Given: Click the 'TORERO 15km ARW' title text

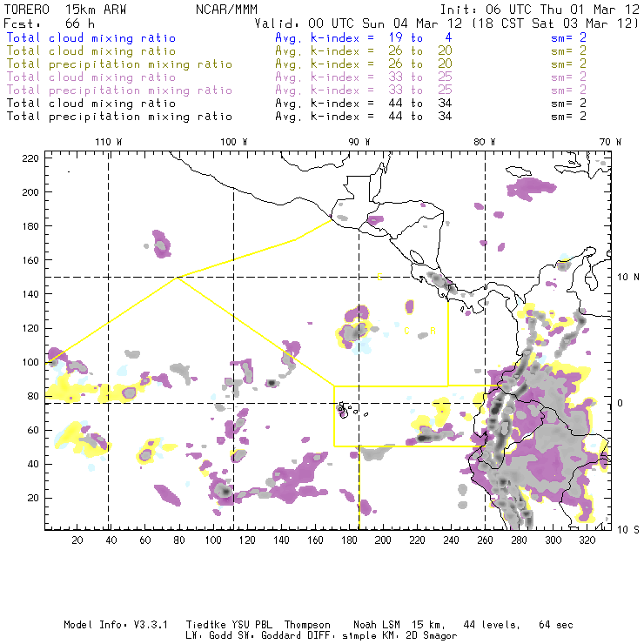Looking at the screenshot, I should click(65, 10).
